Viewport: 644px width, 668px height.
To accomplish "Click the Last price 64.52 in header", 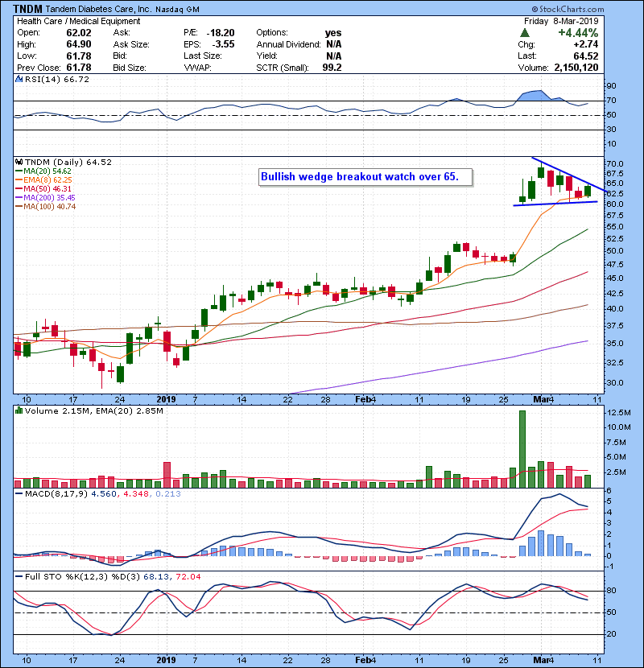I will tap(586, 56).
